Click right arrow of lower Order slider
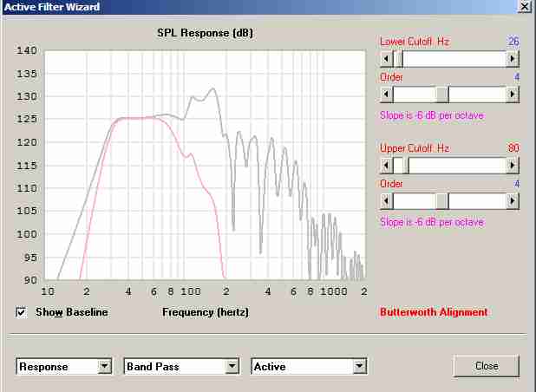 pos(513,94)
